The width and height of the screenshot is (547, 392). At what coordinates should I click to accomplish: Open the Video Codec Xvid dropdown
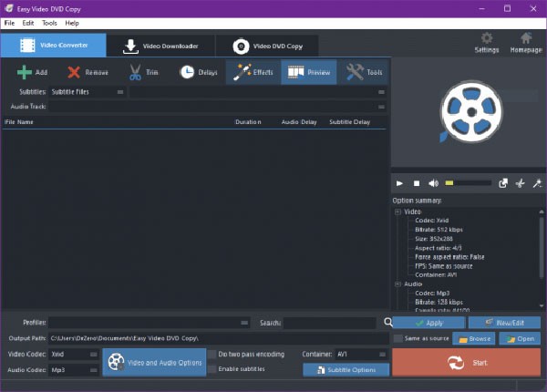[x=74, y=355]
